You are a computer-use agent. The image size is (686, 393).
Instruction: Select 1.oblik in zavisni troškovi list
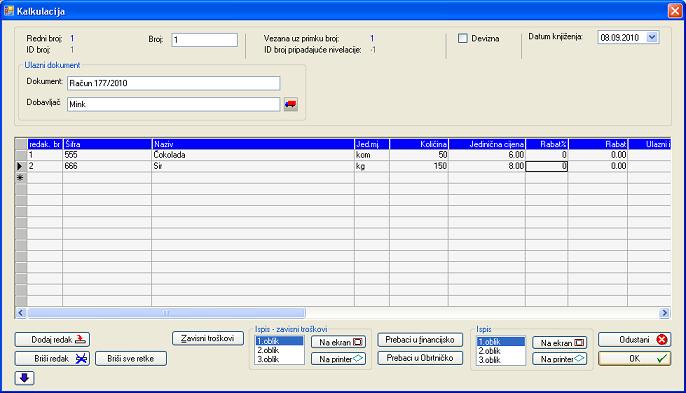point(279,341)
